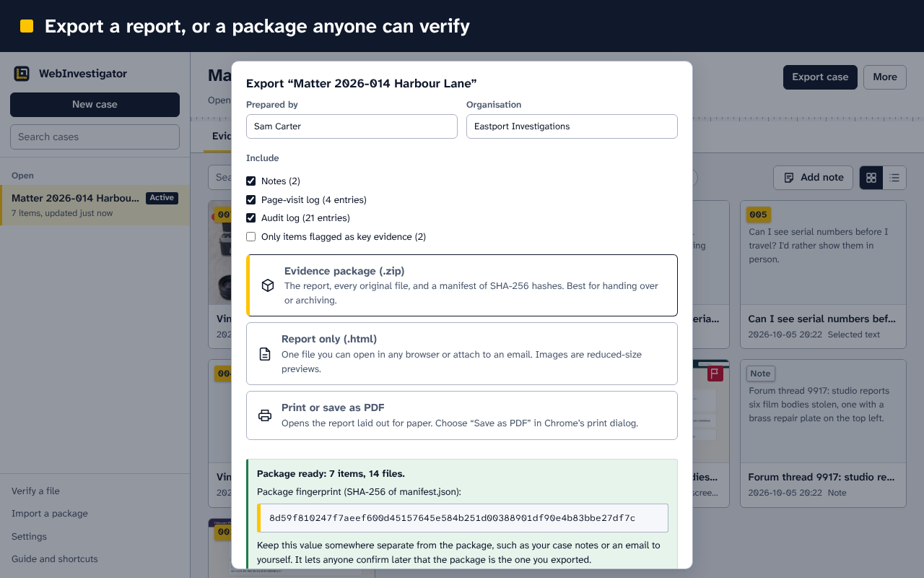Click the document icon for Report only

[x=265, y=354]
